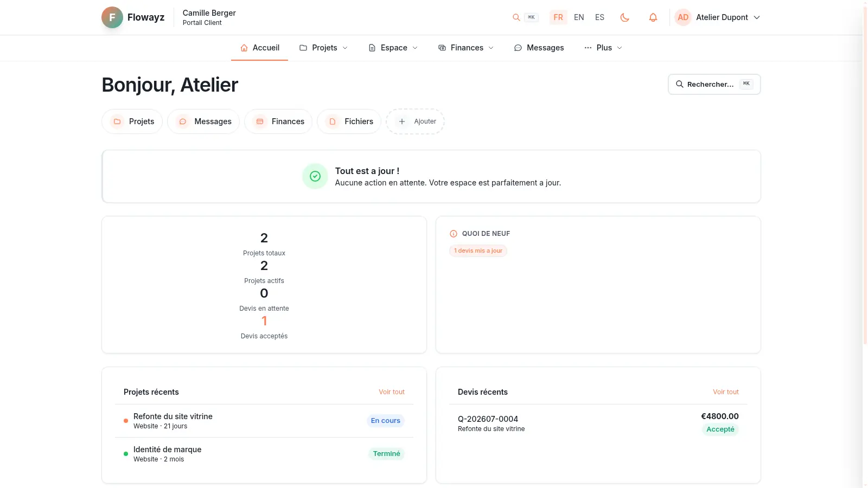Open the Finances navigation menu
Image resolution: width=868 pixels, height=488 pixels.
click(x=466, y=48)
